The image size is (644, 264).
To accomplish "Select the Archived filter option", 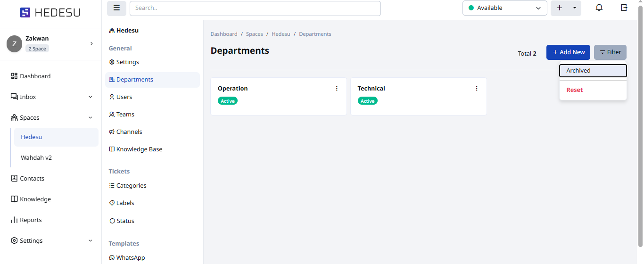I will (x=593, y=71).
